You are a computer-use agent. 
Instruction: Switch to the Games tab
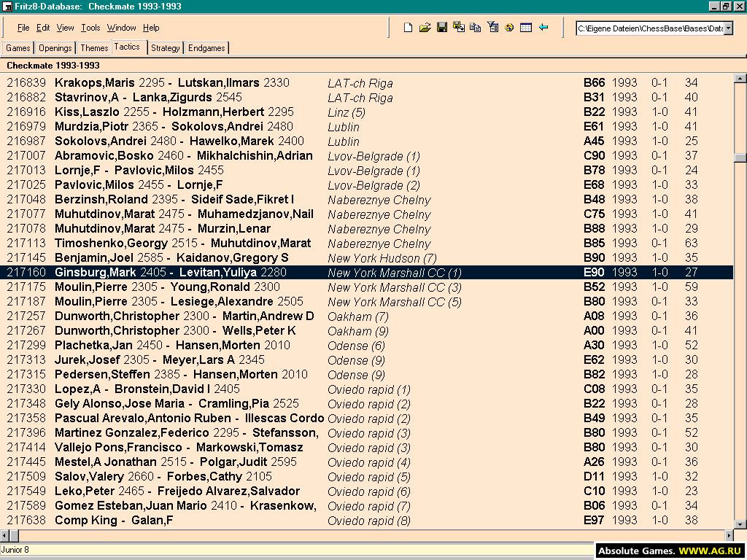[x=18, y=48]
